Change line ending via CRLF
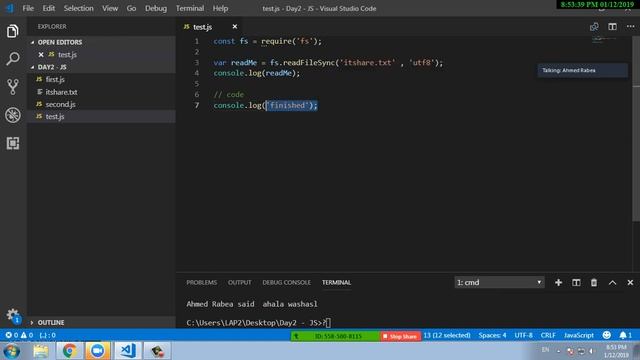 pyautogui.click(x=548, y=335)
